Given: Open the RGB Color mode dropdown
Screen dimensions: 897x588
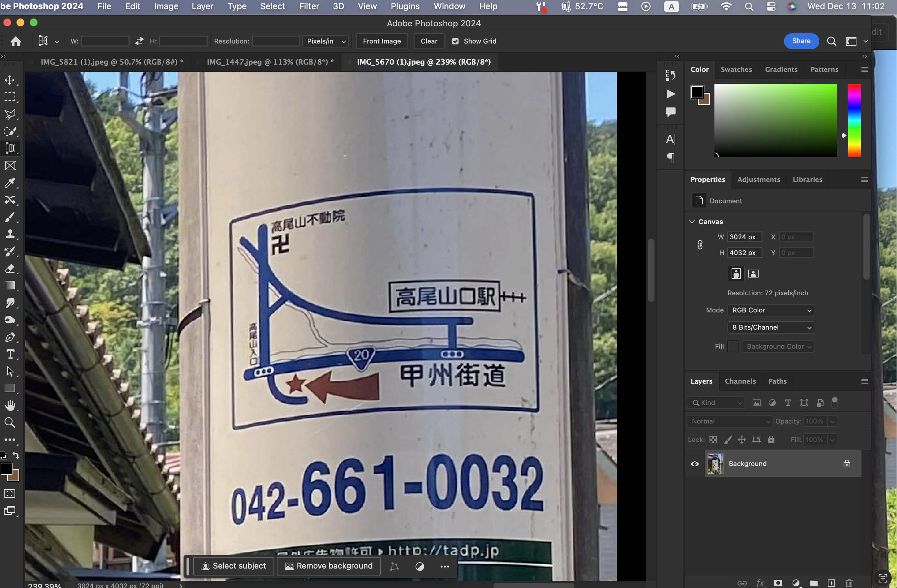Looking at the screenshot, I should [x=770, y=310].
